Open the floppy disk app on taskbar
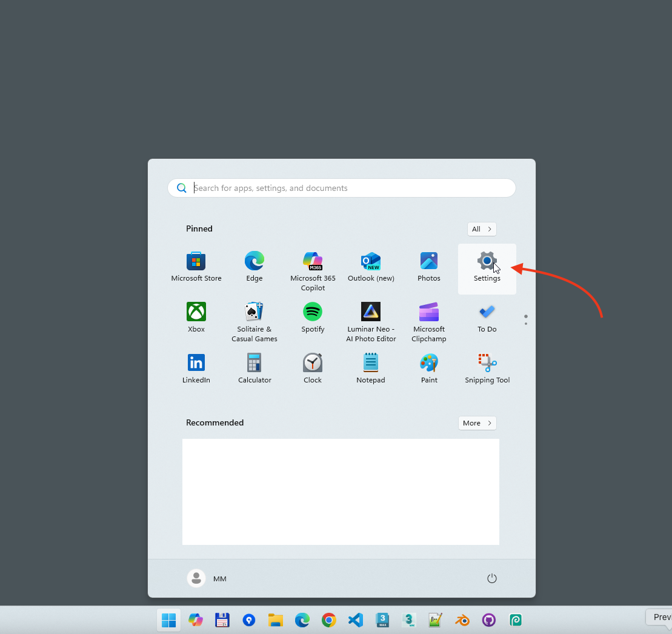 (222, 620)
